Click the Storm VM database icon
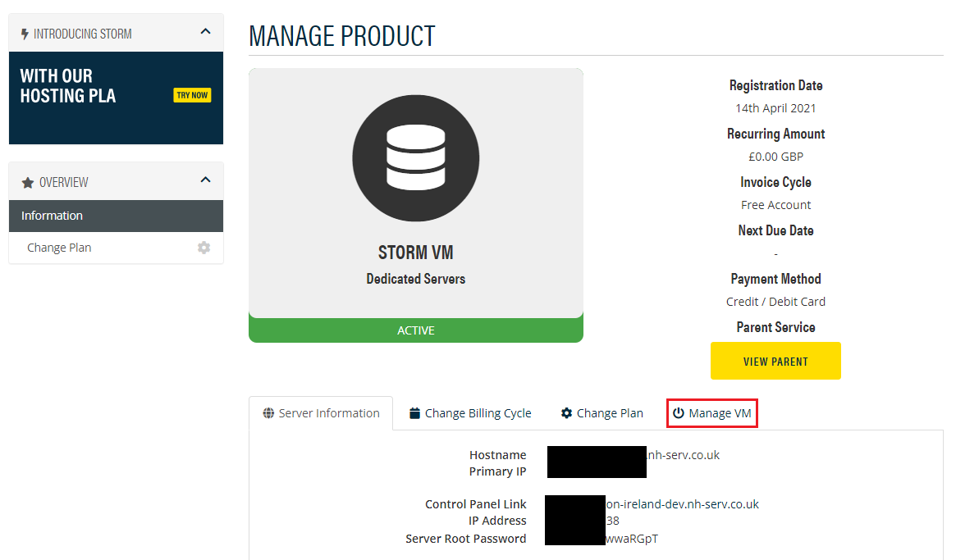The width and height of the screenshot is (956, 560). [x=416, y=158]
